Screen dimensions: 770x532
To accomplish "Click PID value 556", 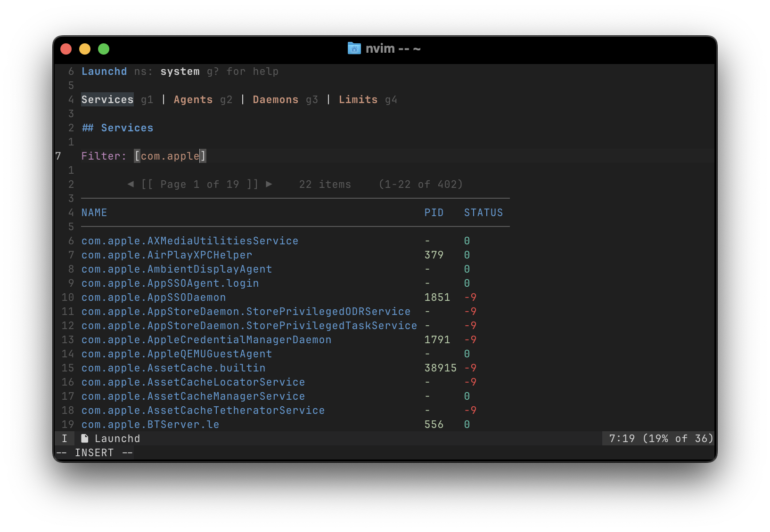I will coord(434,424).
